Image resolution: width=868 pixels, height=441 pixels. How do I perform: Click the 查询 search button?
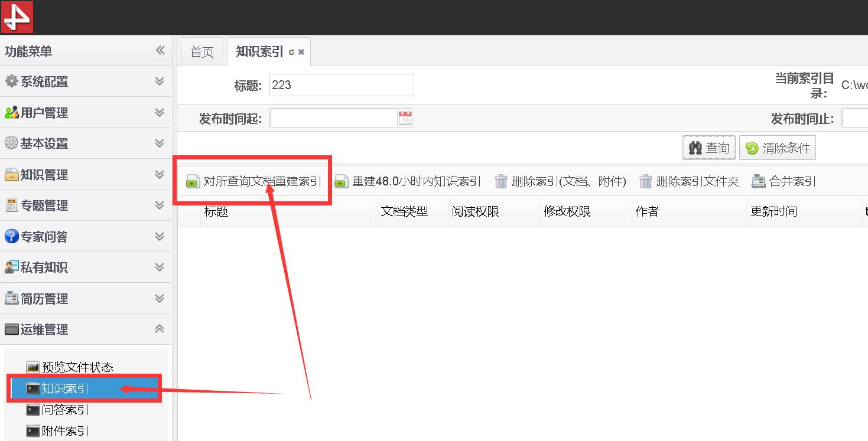(709, 148)
